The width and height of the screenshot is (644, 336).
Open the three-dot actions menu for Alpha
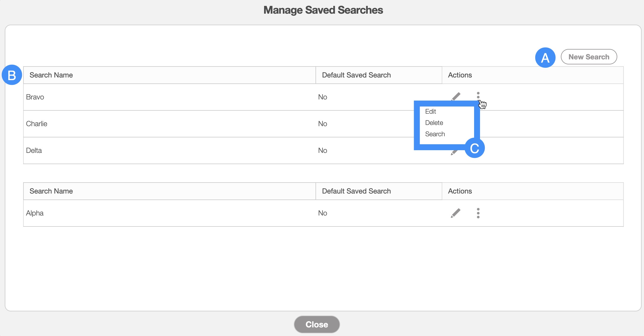478,213
